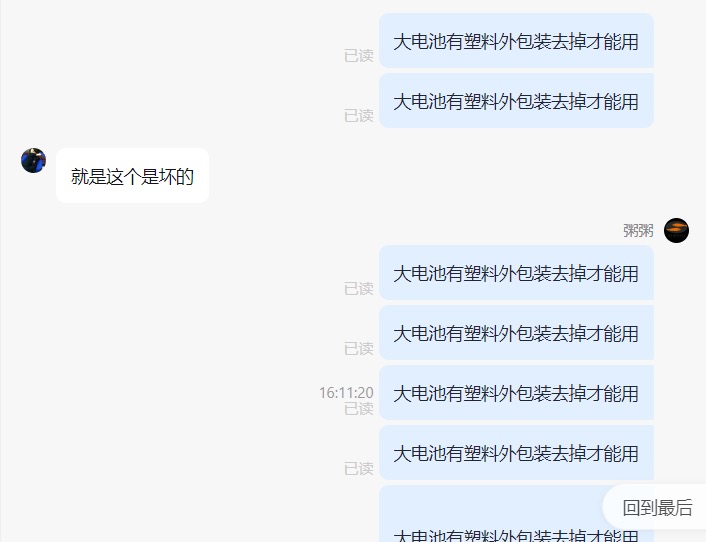Click the 16:11:20 timestamp
Viewport: 706px width, 542px height.
pyautogui.click(x=346, y=393)
